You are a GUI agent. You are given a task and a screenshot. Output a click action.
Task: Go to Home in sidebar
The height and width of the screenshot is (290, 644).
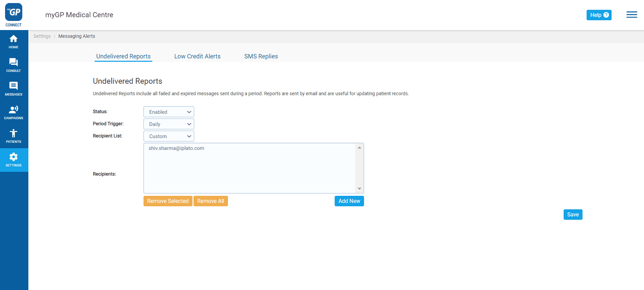tap(14, 42)
